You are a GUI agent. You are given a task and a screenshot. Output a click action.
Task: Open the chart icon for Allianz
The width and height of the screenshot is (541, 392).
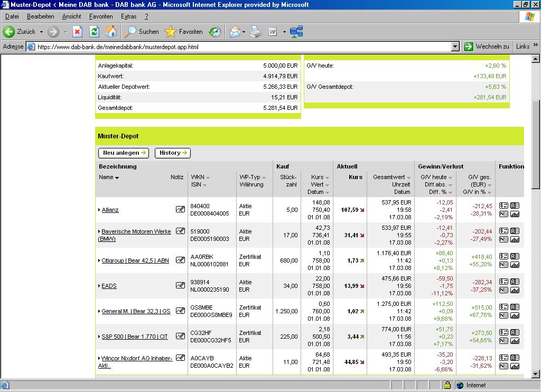pyautogui.click(x=515, y=214)
